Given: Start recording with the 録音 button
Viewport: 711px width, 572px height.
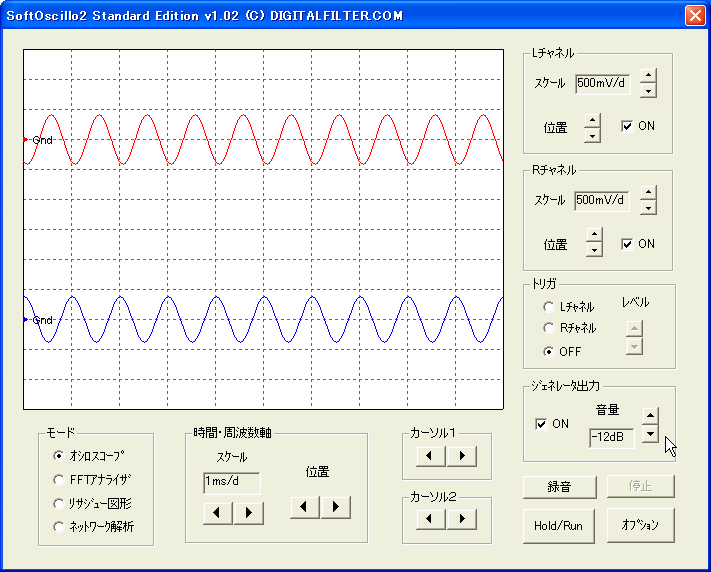Looking at the screenshot, I should click(x=560, y=487).
